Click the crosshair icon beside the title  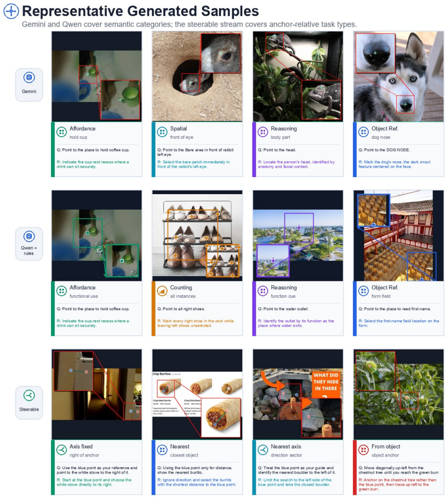[x=11, y=11]
